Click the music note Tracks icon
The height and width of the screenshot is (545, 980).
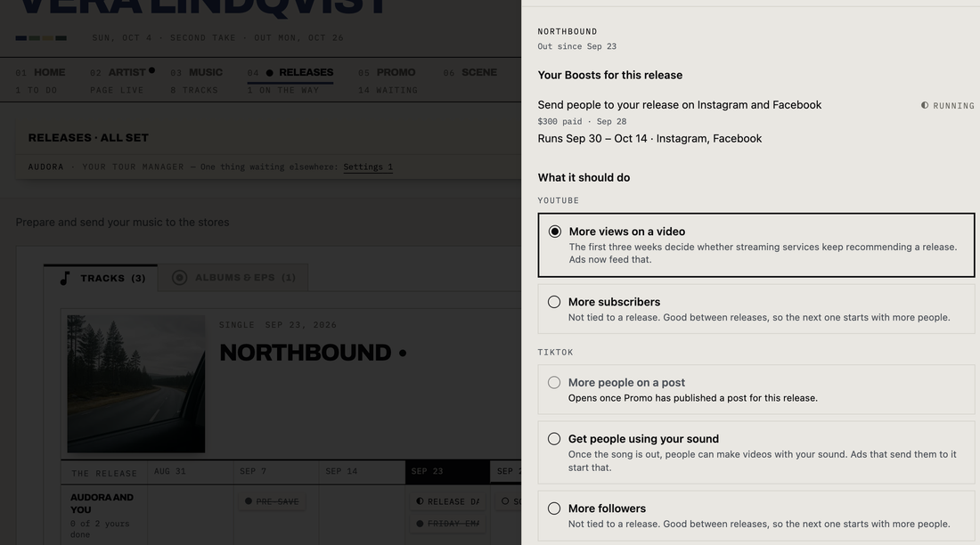[x=64, y=278]
